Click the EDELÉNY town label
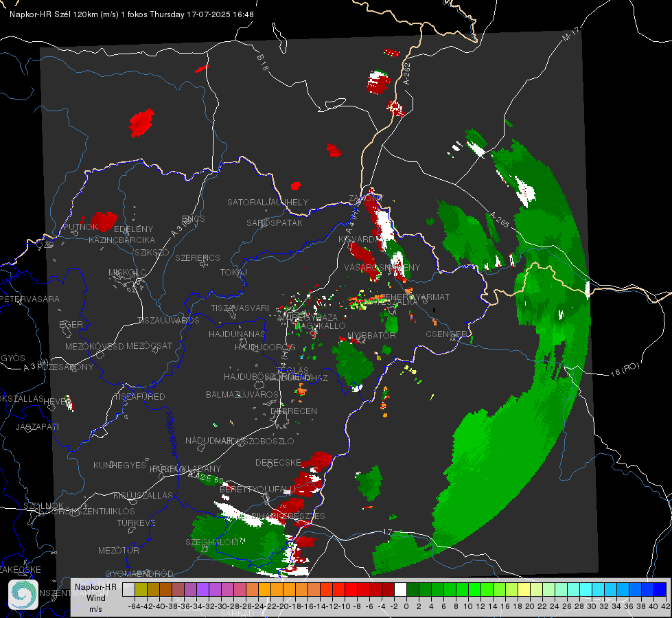The width and height of the screenshot is (672, 618). 133,229
